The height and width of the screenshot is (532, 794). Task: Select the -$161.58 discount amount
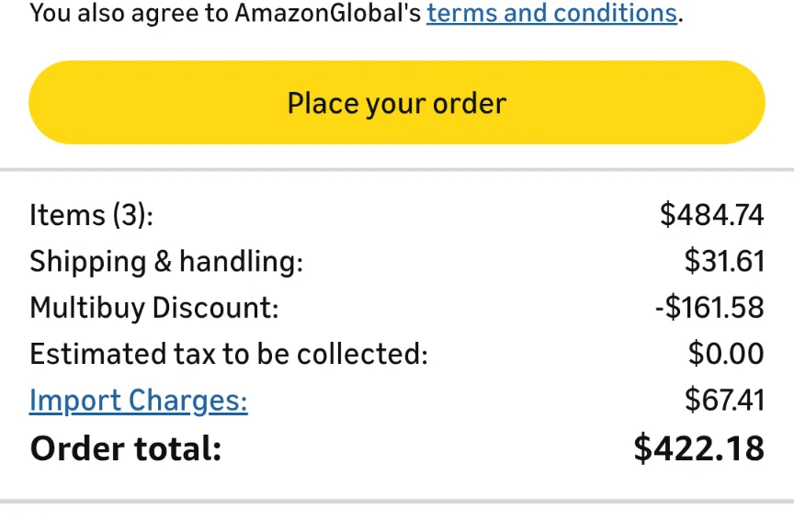709,308
